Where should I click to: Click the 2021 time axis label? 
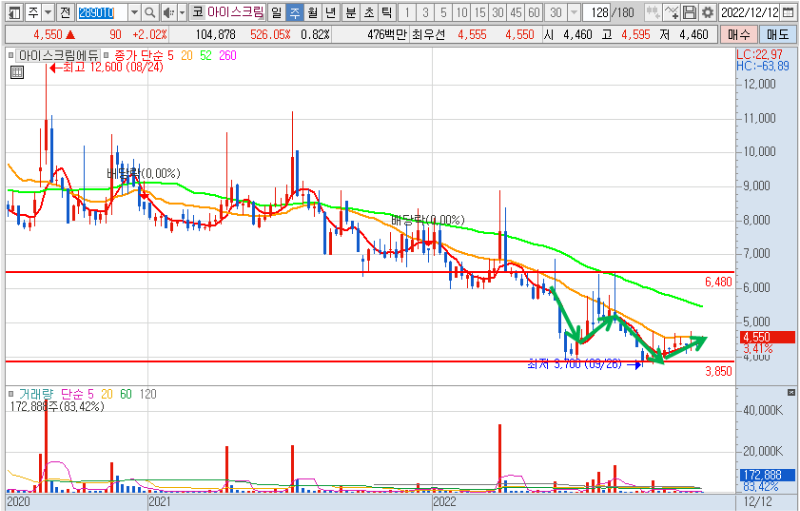coord(159,502)
